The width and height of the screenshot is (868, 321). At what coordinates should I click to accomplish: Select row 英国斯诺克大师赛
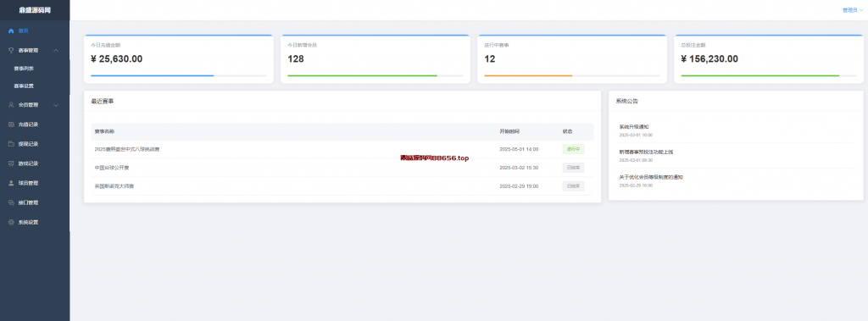[342, 186]
